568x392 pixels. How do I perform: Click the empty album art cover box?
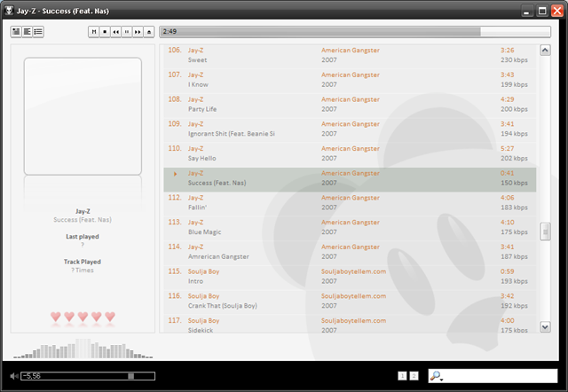(83, 116)
